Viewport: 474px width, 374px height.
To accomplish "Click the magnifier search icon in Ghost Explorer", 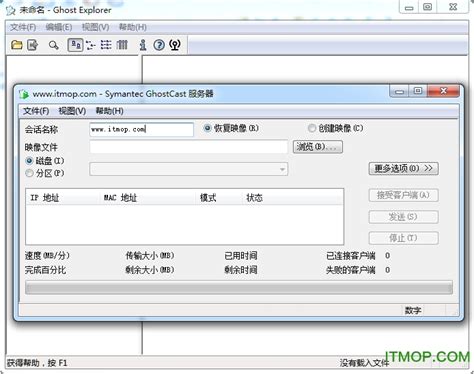I will 53,45.
